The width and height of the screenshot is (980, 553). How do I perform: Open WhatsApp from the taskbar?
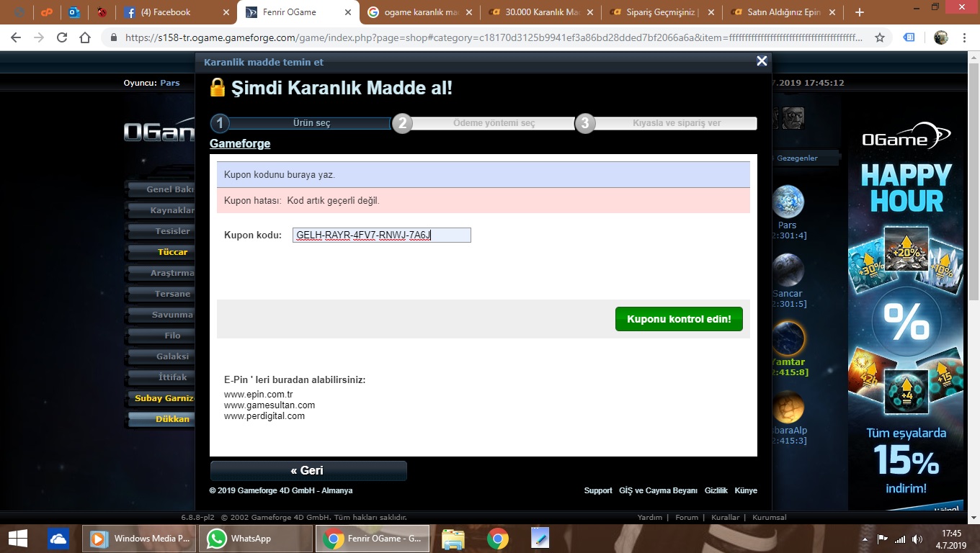[255, 539]
